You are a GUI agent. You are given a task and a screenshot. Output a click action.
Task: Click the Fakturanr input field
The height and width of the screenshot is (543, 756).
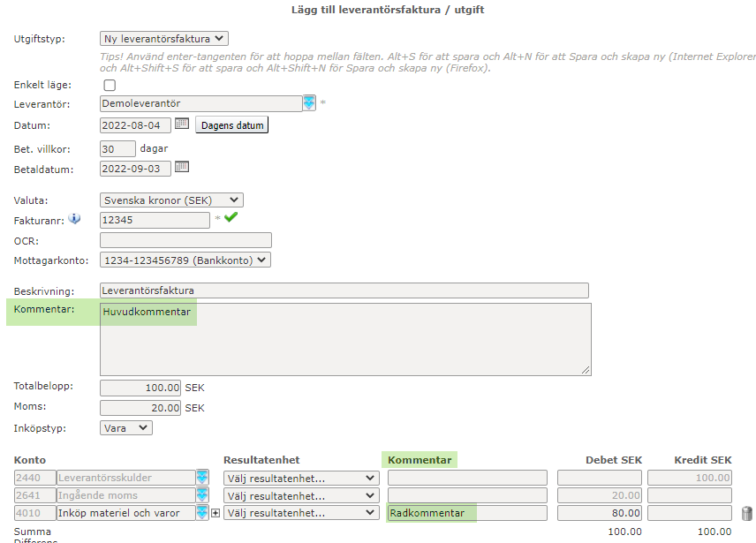click(x=155, y=220)
